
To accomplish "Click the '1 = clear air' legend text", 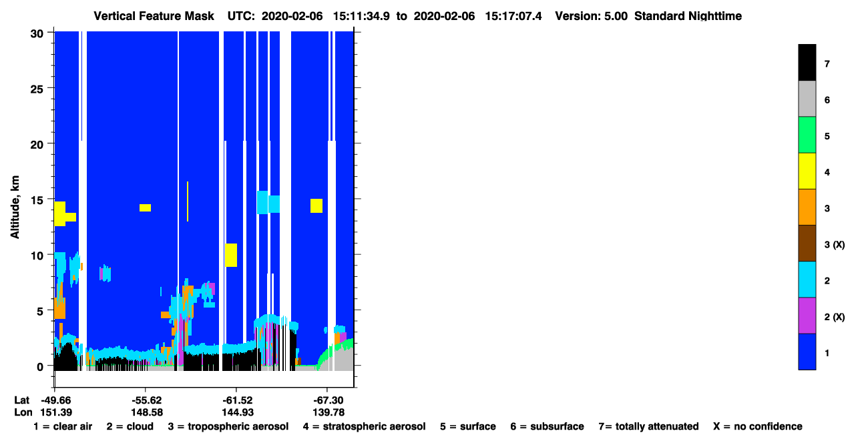I will (x=63, y=426).
